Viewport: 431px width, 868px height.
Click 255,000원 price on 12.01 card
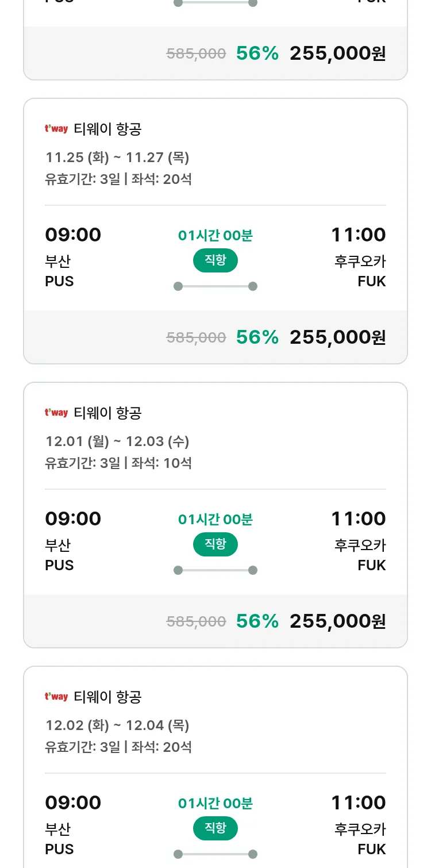(337, 621)
